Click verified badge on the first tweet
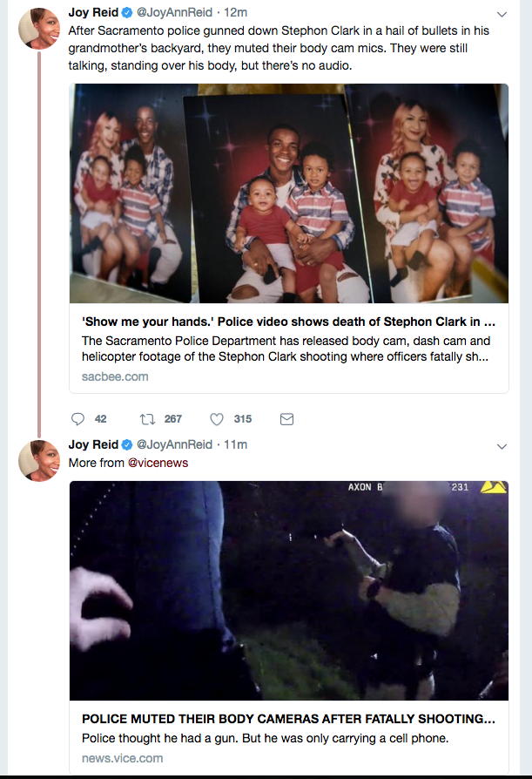 point(127,12)
